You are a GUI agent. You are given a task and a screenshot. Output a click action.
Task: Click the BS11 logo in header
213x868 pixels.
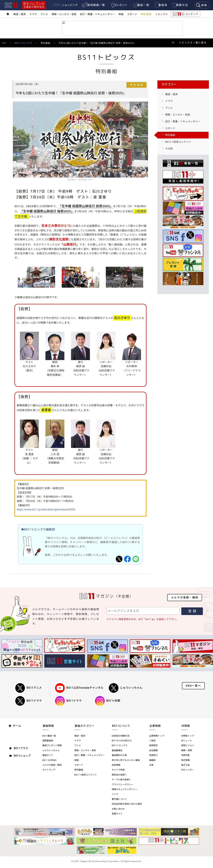point(11,5)
